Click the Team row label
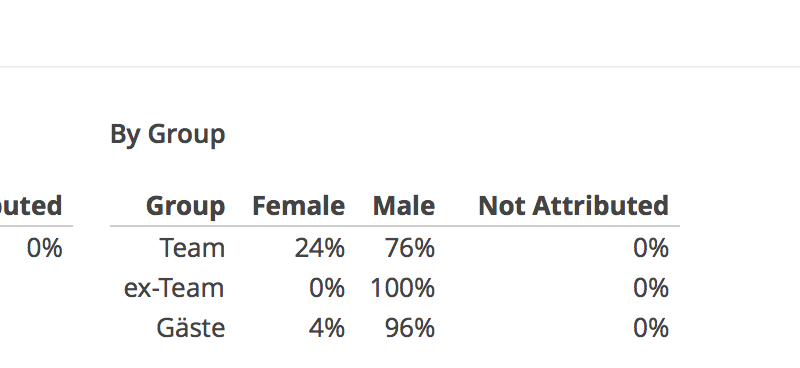800x368 pixels. click(x=192, y=248)
